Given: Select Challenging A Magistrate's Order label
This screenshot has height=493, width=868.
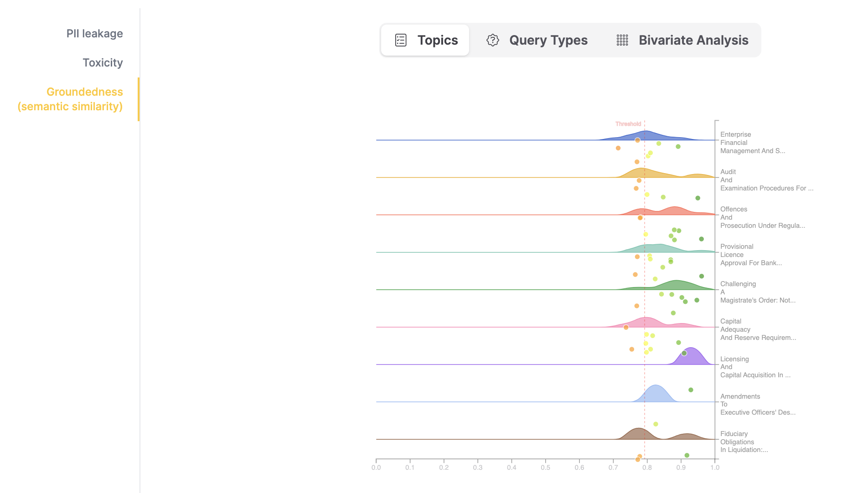Looking at the screenshot, I should 757,292.
